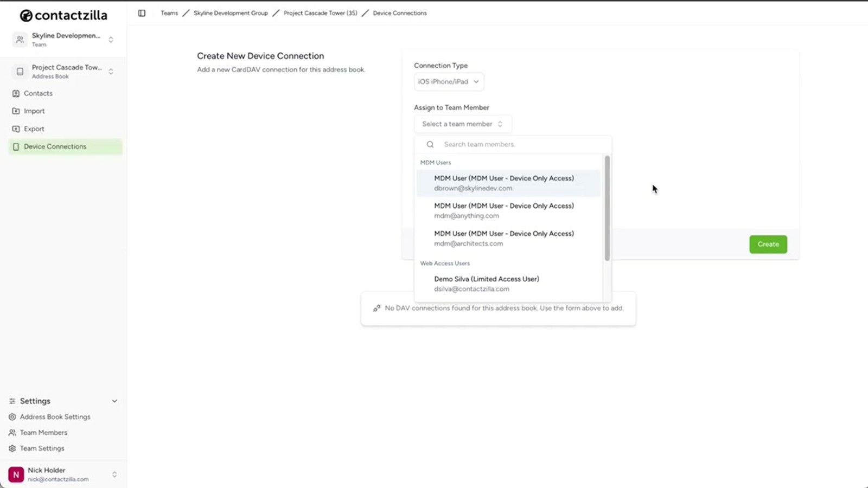Collapse the Settings section chevron
The height and width of the screenshot is (488, 868).
pos(114,401)
